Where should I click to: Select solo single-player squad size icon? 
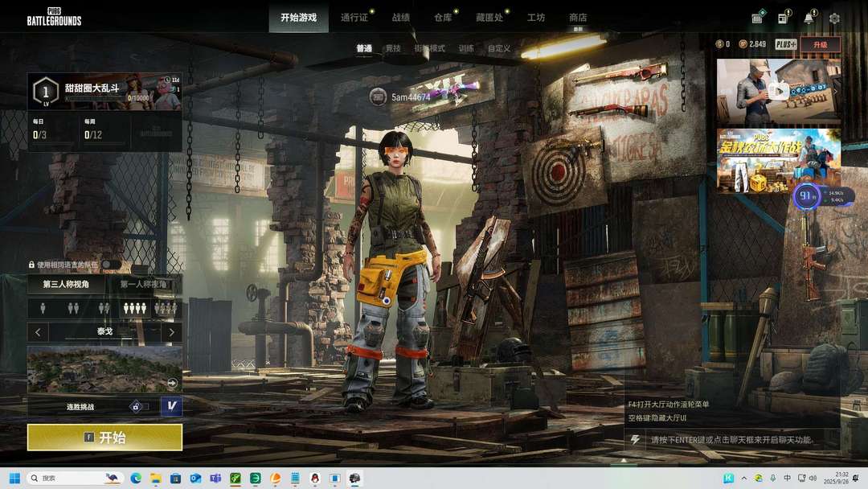[43, 309]
